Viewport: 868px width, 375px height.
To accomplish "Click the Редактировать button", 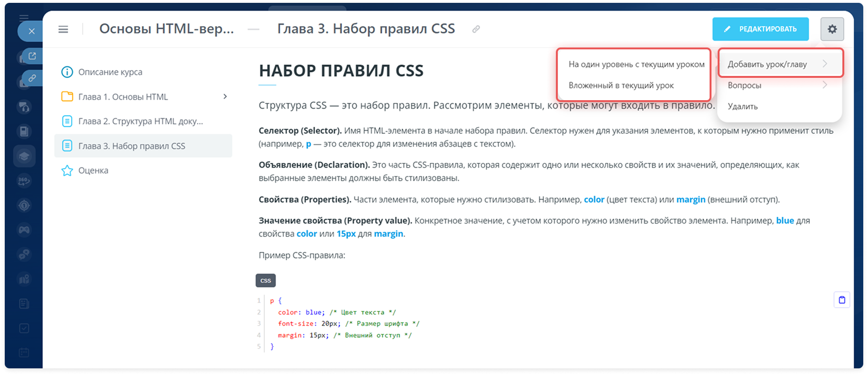I will tap(760, 29).
